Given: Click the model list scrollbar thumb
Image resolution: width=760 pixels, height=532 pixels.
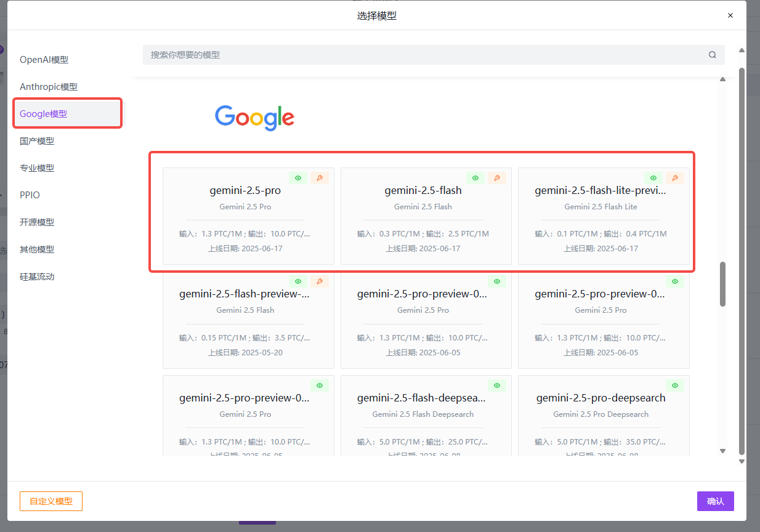Looking at the screenshot, I should tap(723, 284).
